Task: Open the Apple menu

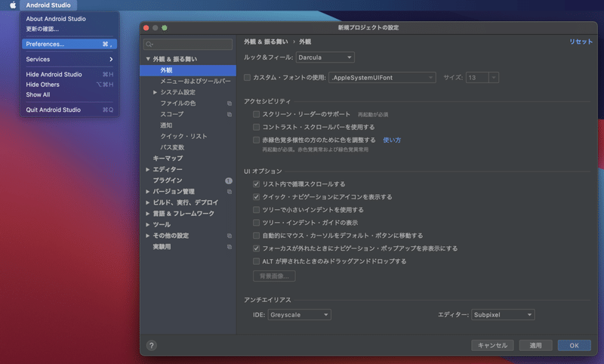Action: [x=13, y=5]
